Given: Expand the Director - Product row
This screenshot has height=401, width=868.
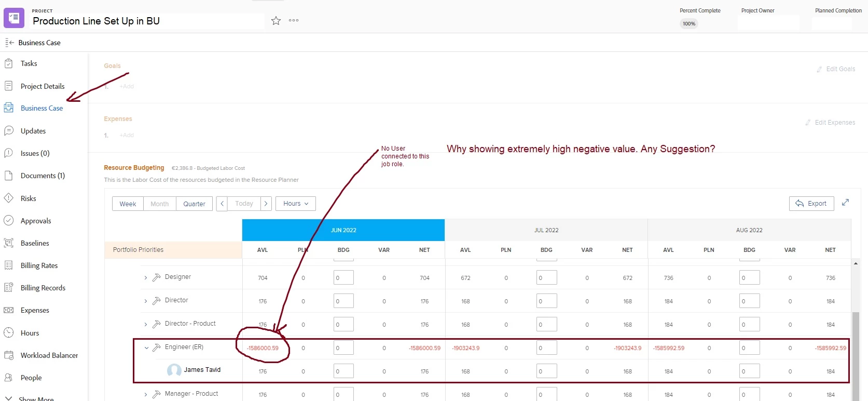Looking at the screenshot, I should pos(145,325).
